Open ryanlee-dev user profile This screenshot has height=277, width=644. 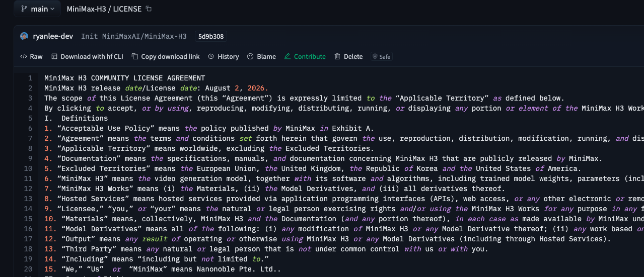pos(53,36)
